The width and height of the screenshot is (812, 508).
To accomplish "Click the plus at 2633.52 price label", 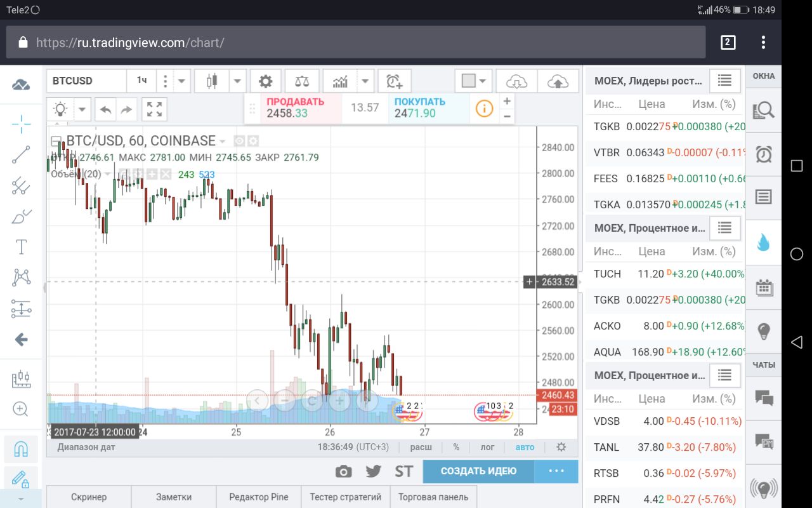I will click(530, 282).
